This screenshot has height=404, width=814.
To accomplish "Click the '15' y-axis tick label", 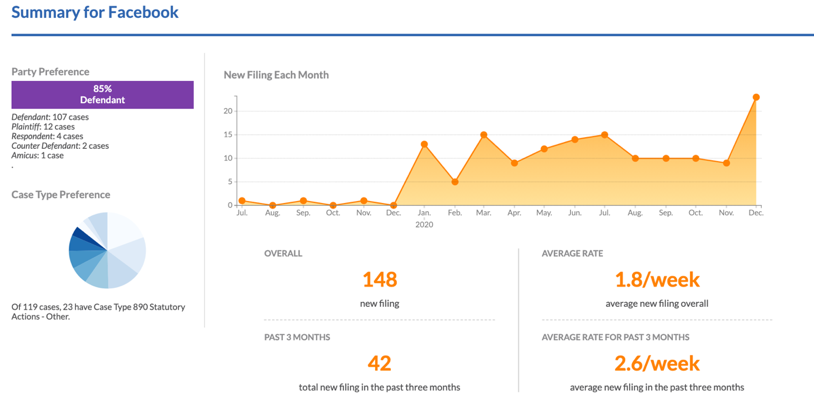I will 227,134.
